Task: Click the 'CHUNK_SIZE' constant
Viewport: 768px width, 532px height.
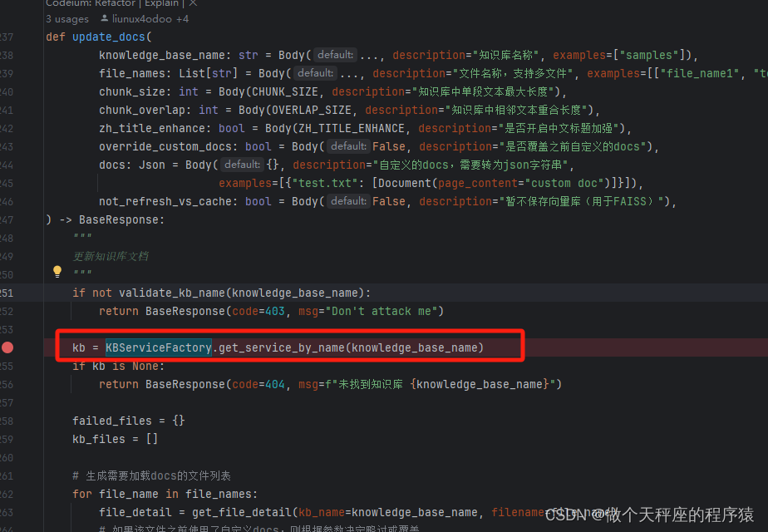Action: (x=285, y=92)
